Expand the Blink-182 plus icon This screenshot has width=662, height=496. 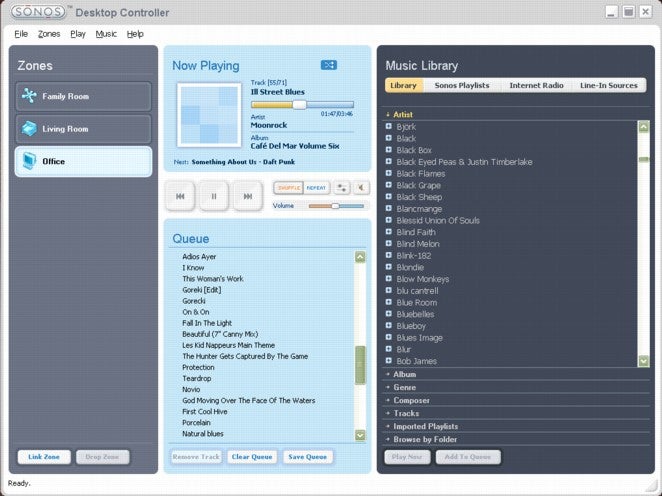click(389, 255)
